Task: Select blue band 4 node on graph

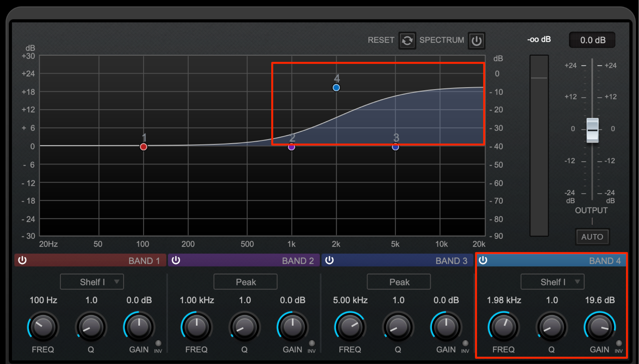Action: [x=336, y=87]
